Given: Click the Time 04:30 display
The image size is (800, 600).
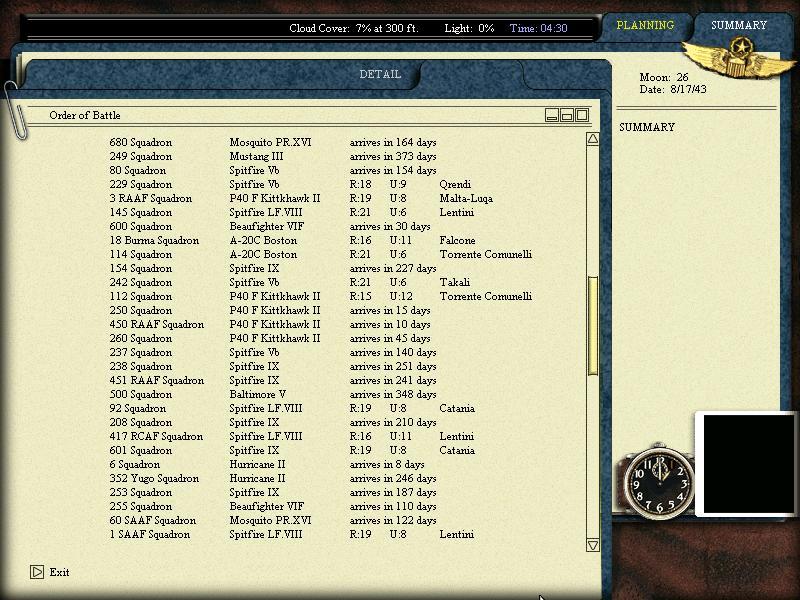Looking at the screenshot, I should [x=538, y=28].
